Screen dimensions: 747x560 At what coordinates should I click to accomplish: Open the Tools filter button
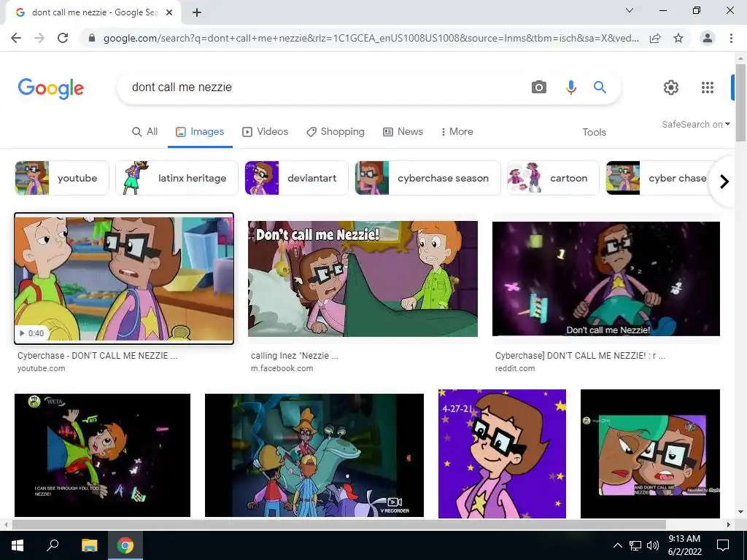[x=594, y=133]
